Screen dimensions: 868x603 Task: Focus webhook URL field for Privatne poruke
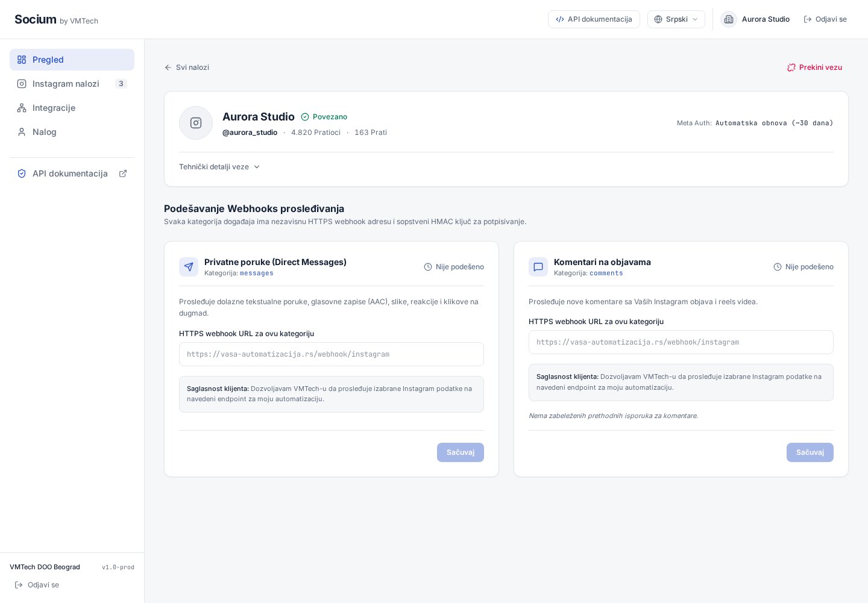coord(332,354)
